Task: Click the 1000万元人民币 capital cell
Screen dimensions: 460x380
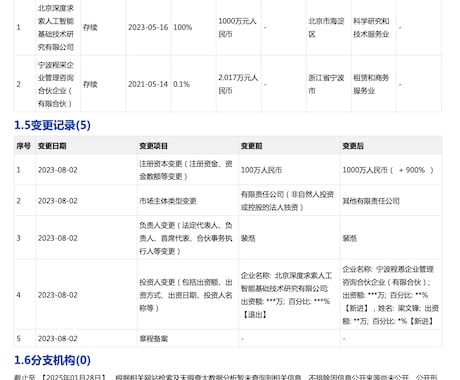Action: [237, 27]
